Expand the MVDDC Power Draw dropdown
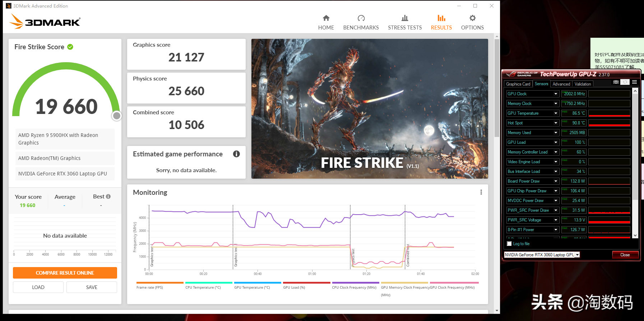The image size is (644, 321). tap(556, 201)
